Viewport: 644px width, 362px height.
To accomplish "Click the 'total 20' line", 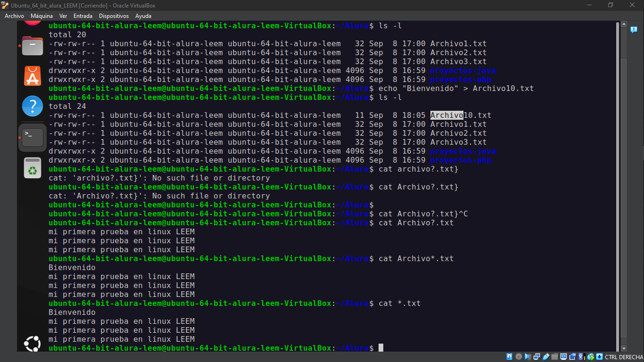I will click(x=67, y=34).
